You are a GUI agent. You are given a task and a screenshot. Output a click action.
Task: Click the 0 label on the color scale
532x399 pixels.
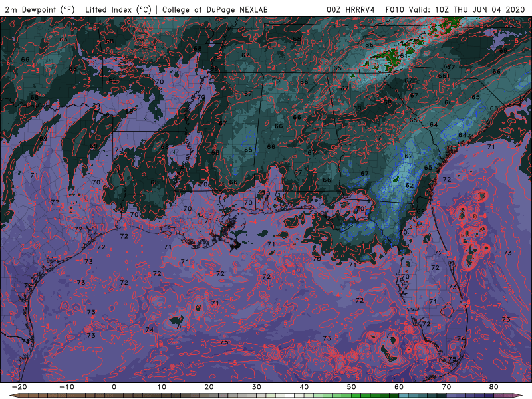(x=114, y=387)
